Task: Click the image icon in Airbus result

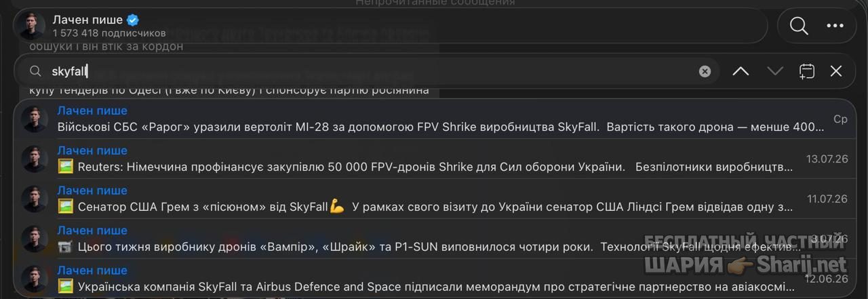Action: pyautogui.click(x=65, y=286)
